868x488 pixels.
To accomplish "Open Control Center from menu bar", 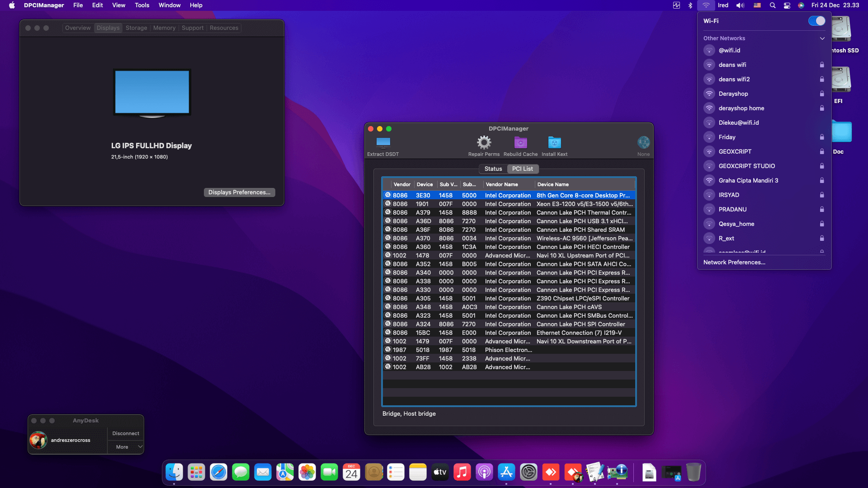I will pos(787,5).
